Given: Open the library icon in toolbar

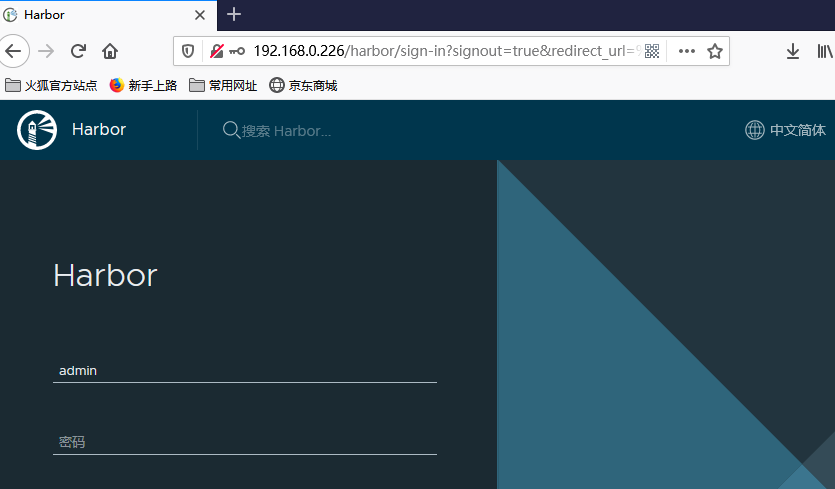Looking at the screenshot, I should tap(825, 51).
